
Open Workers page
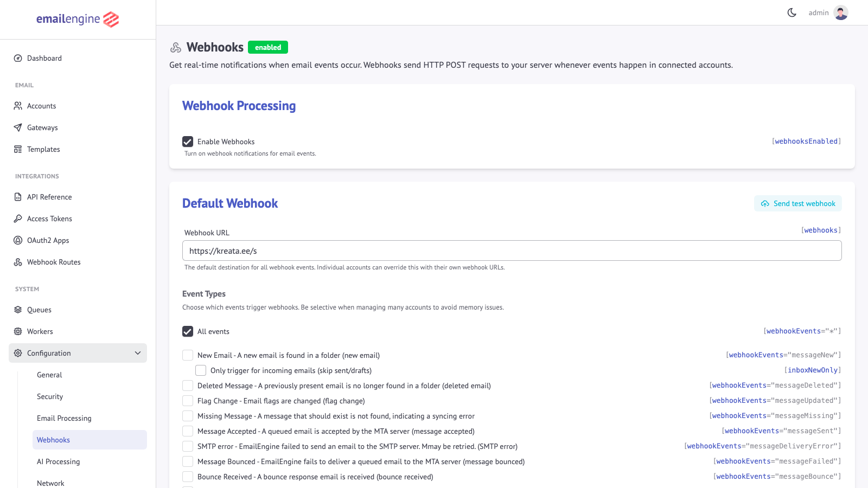coord(78,331)
